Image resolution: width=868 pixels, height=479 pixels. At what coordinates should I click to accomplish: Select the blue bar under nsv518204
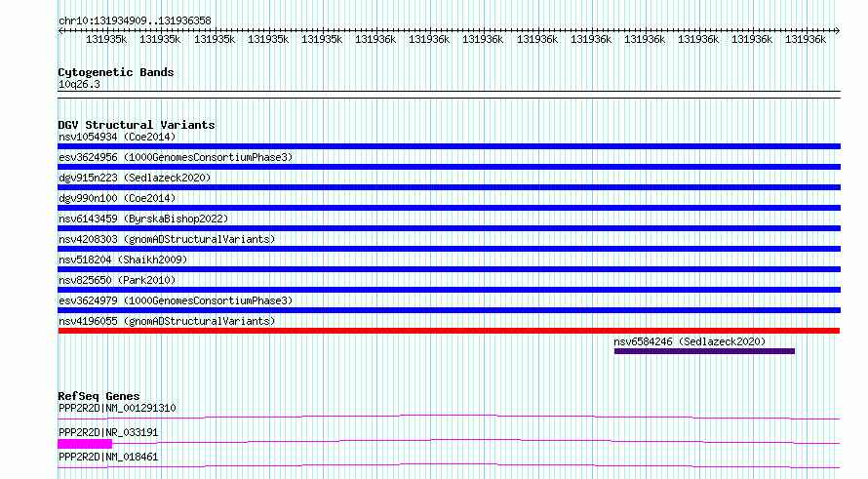coord(449,269)
